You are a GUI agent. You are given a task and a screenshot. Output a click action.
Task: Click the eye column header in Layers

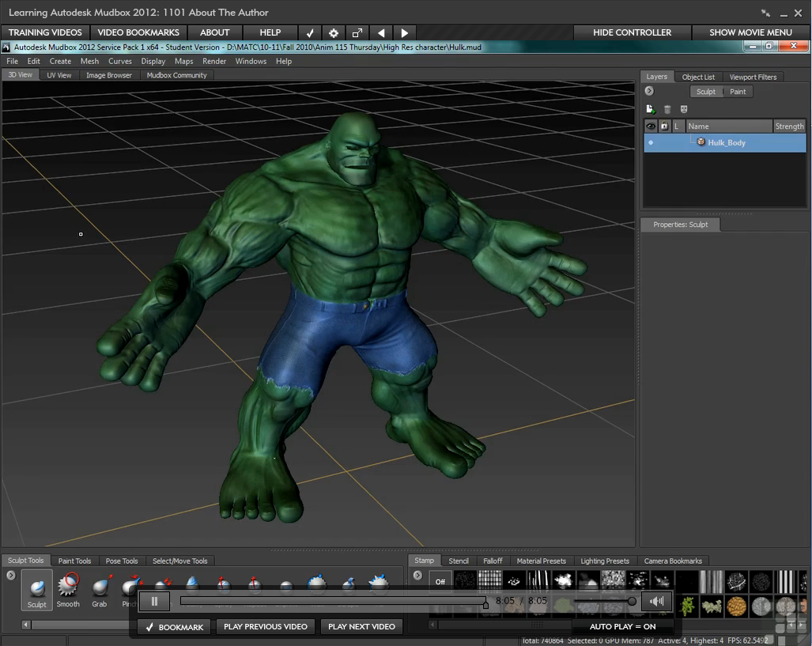pyautogui.click(x=651, y=126)
